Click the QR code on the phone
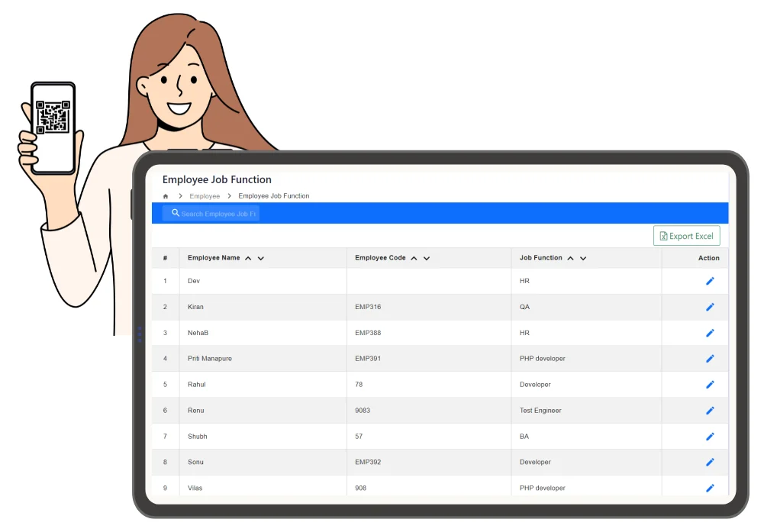 click(x=53, y=118)
